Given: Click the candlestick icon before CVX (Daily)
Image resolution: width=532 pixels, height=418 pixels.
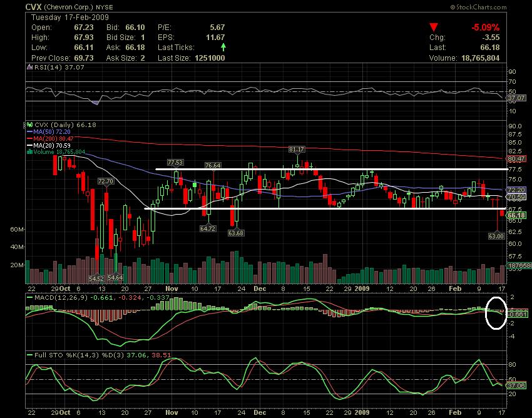Looking at the screenshot, I should tap(30, 125).
